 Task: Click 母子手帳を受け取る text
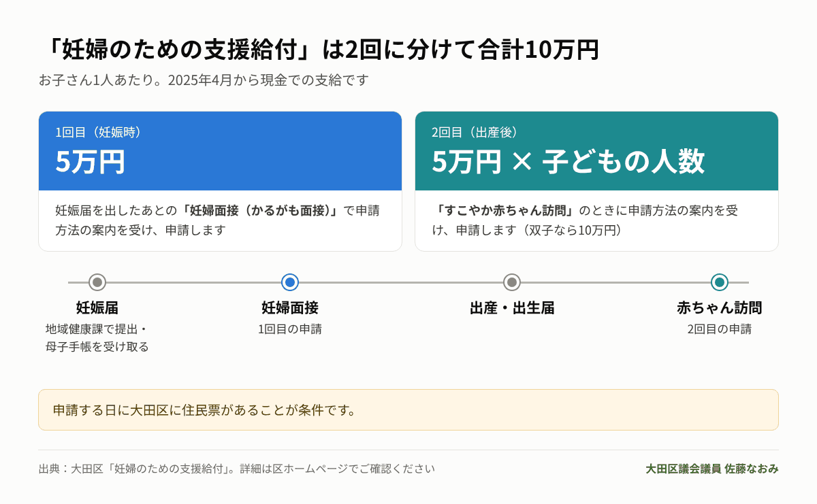coord(97,347)
